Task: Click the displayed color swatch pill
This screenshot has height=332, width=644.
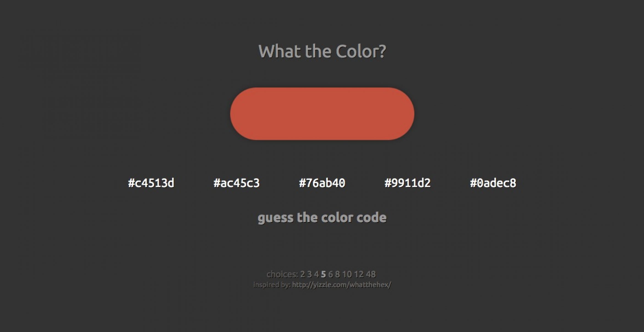Action: [322, 113]
